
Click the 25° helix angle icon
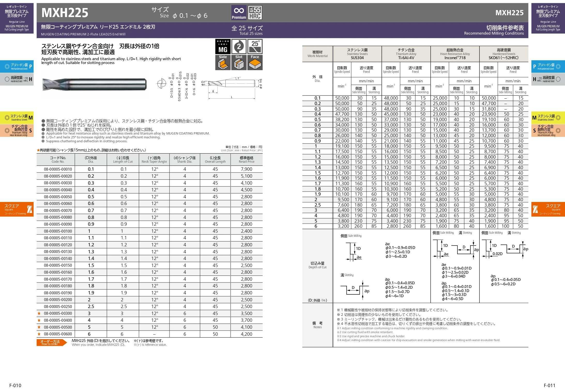[x=255, y=46]
